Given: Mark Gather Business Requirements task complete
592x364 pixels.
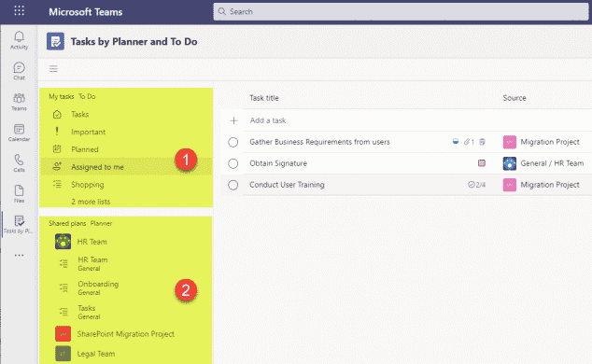Looking at the screenshot, I should [x=233, y=142].
